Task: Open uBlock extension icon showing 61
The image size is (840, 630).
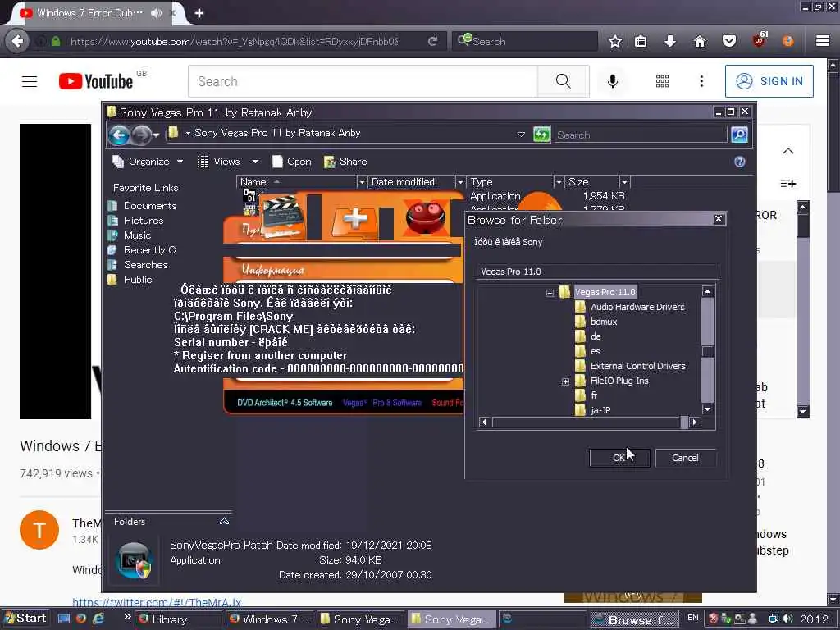Action: coord(760,40)
